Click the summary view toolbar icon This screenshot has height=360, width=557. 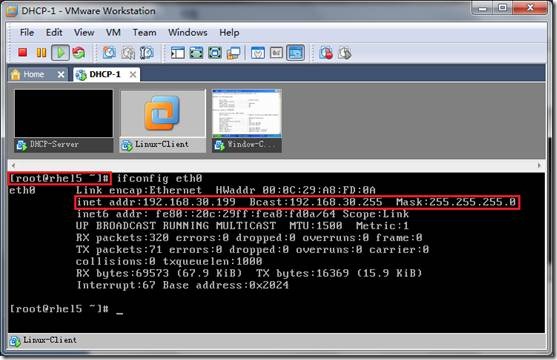point(258,53)
